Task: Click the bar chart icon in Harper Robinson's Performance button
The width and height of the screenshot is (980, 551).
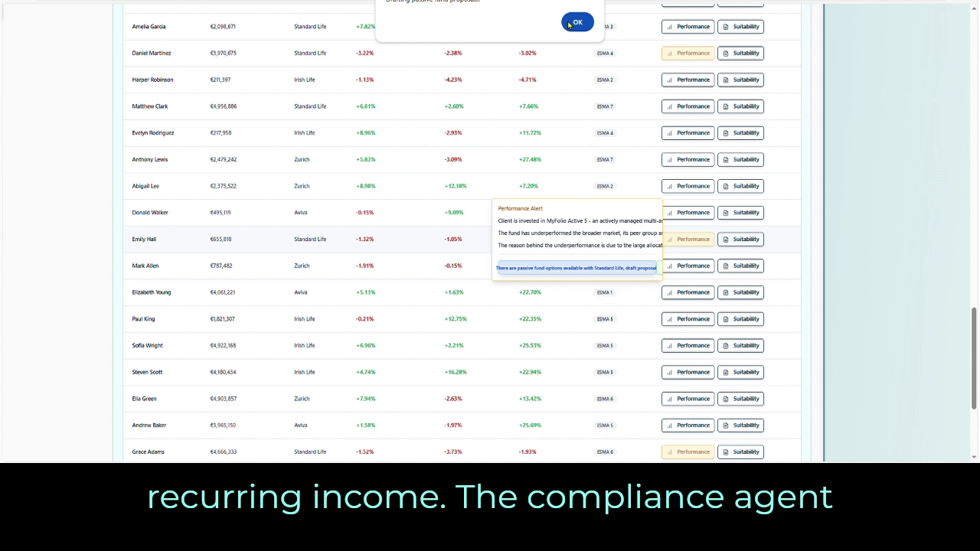Action: [670, 80]
